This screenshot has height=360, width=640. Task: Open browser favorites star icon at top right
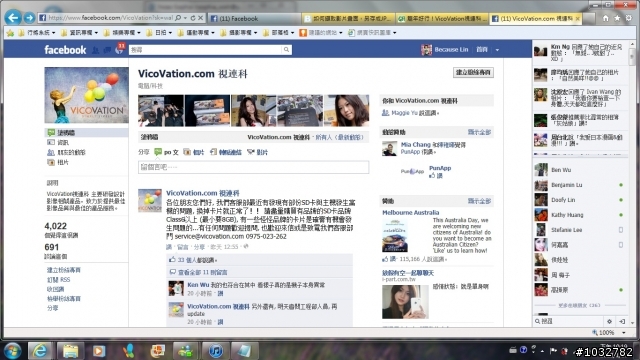pyautogui.click(x=617, y=18)
